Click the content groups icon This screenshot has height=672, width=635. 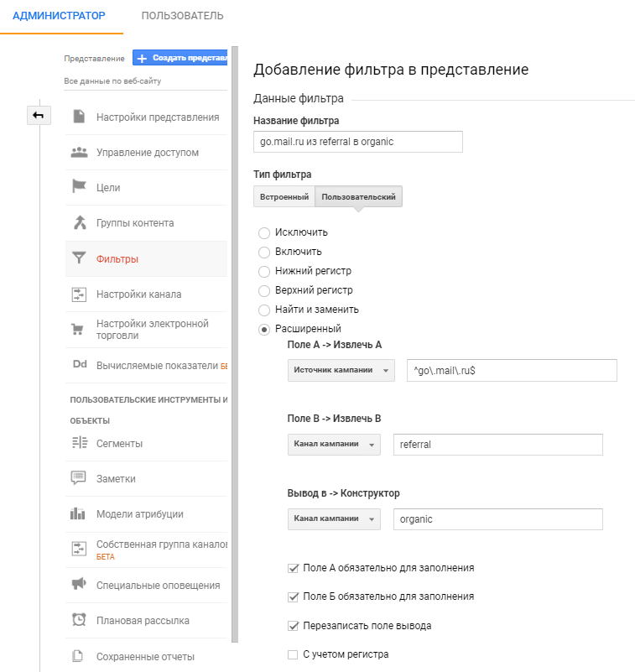point(80,223)
